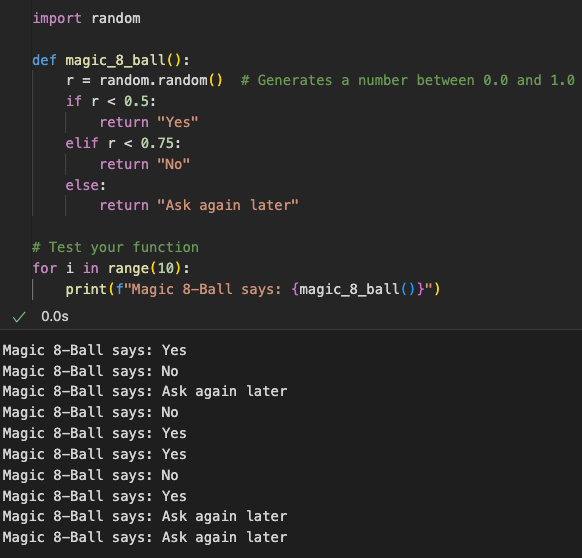Click the last output line

coord(145,537)
